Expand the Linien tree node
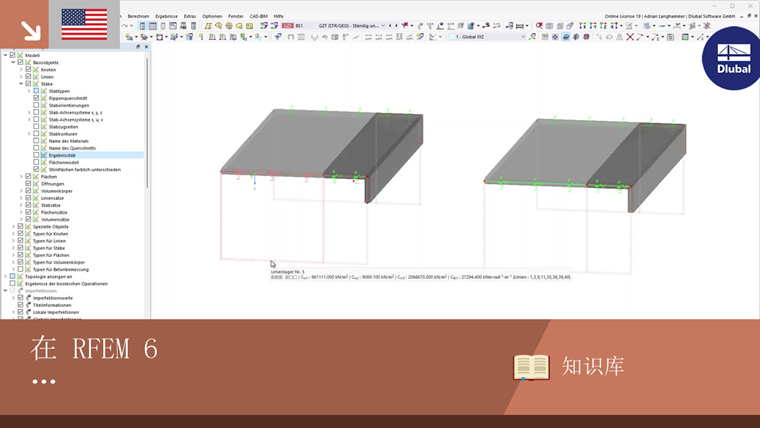Viewport: 760px width, 428px height. [x=21, y=77]
